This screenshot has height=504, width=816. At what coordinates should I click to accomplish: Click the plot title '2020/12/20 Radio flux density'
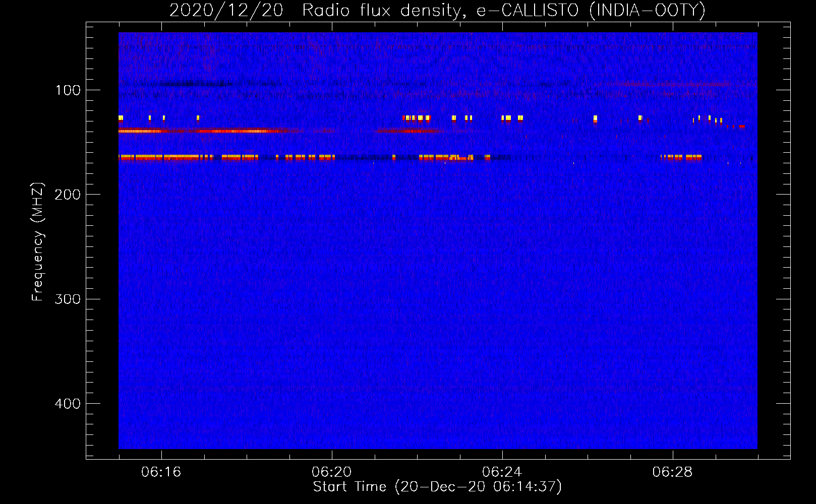tap(437, 11)
